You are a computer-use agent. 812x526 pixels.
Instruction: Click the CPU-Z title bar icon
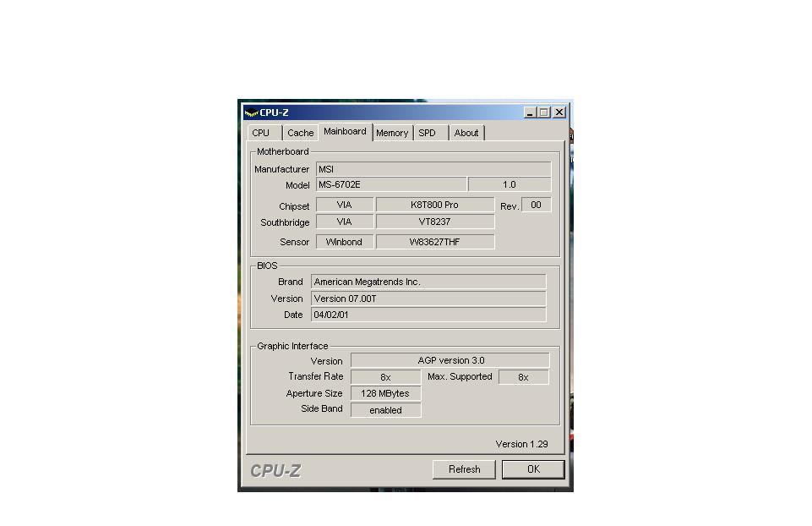pyautogui.click(x=251, y=112)
